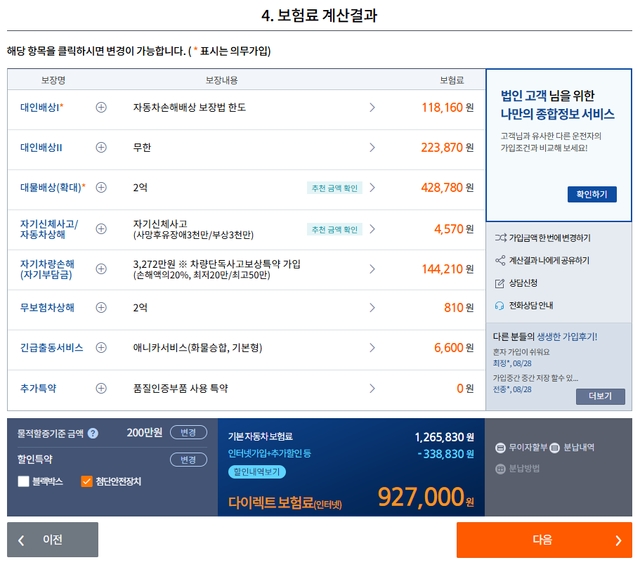The height and width of the screenshot is (563, 640).
Task: Click the headset icon beside 전화상담 안내
Action: [x=499, y=305]
